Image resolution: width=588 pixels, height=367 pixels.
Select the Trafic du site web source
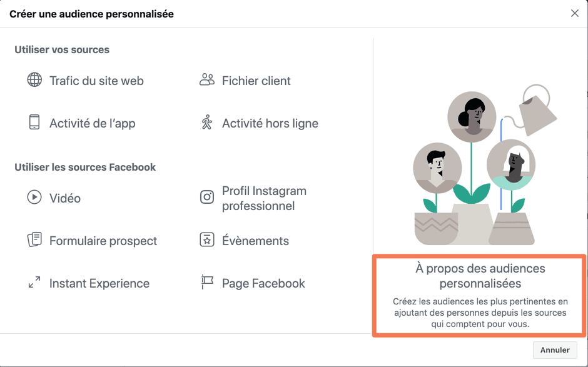coord(96,81)
